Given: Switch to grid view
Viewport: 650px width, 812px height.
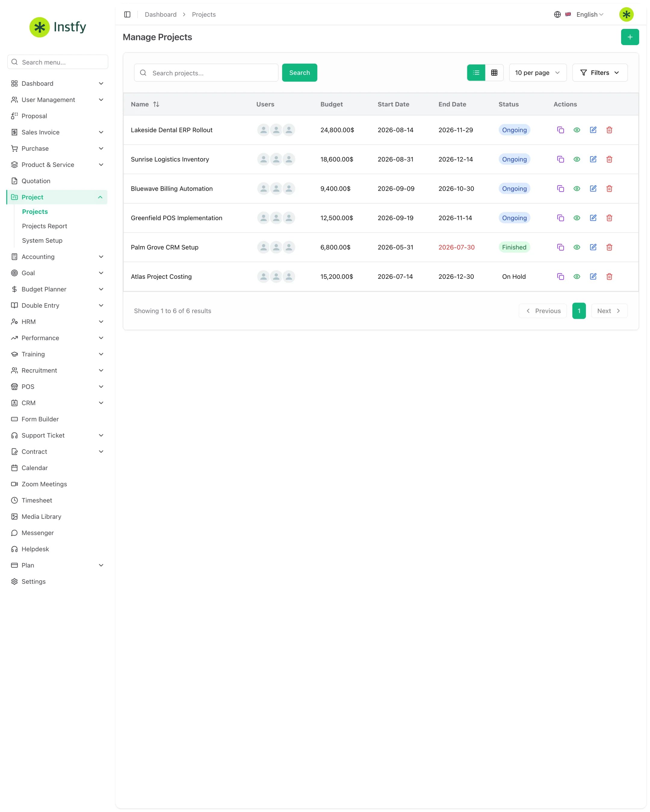Looking at the screenshot, I should coord(494,73).
